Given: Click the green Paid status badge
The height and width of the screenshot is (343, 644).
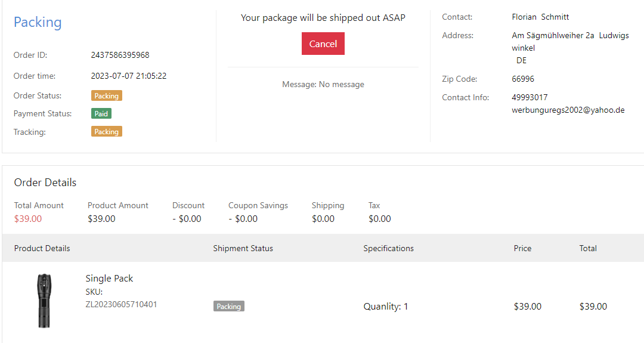Looking at the screenshot, I should pyautogui.click(x=101, y=113).
